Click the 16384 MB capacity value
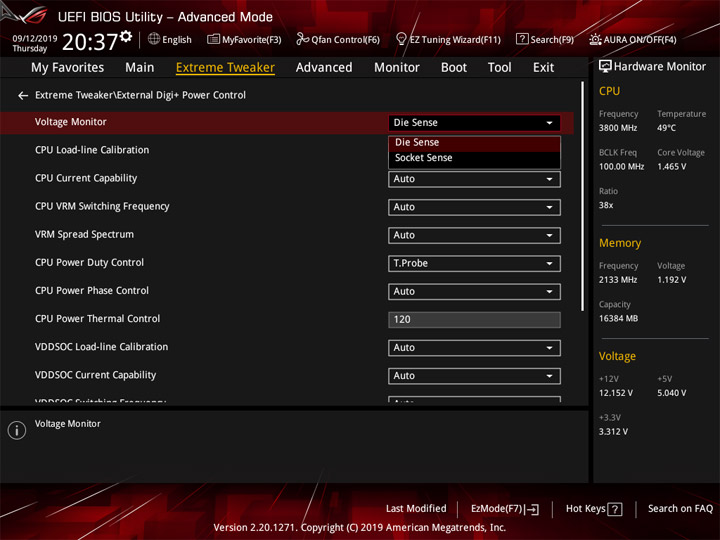 618,319
